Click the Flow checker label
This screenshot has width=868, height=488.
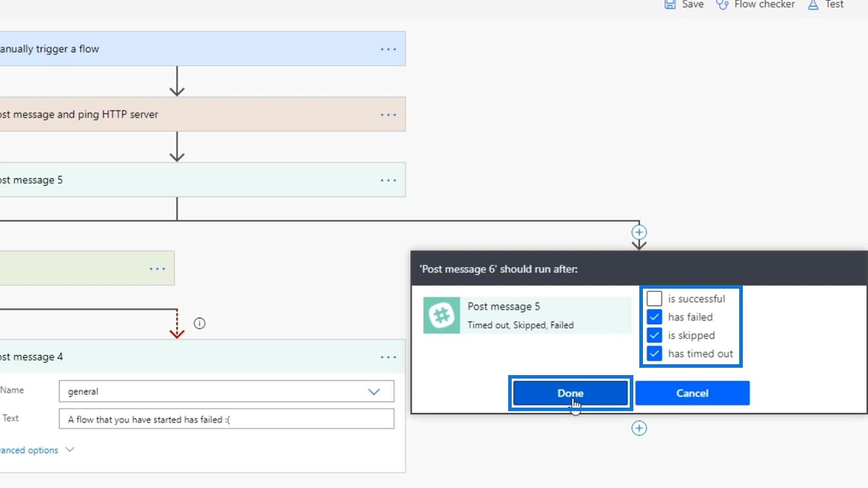[764, 4]
